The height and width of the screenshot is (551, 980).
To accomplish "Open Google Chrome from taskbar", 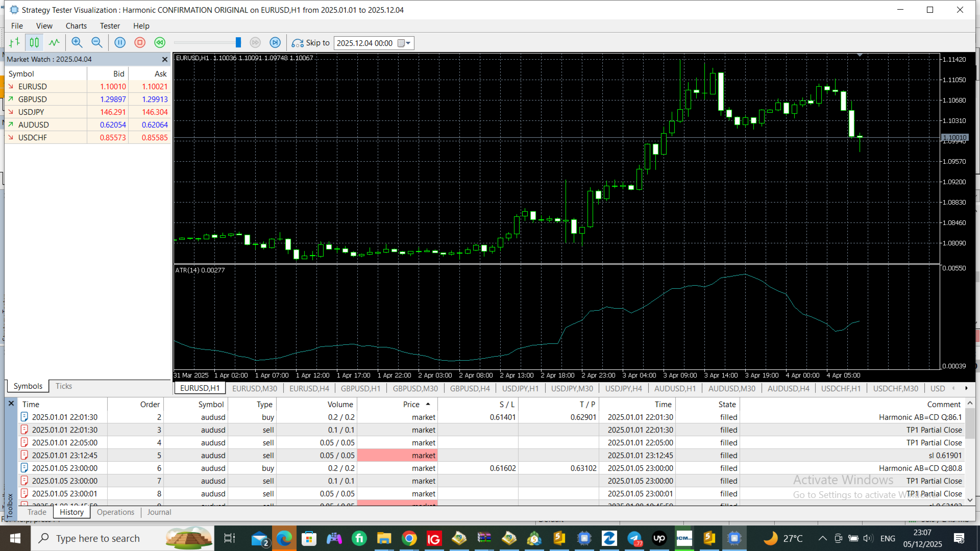I will pyautogui.click(x=409, y=538).
